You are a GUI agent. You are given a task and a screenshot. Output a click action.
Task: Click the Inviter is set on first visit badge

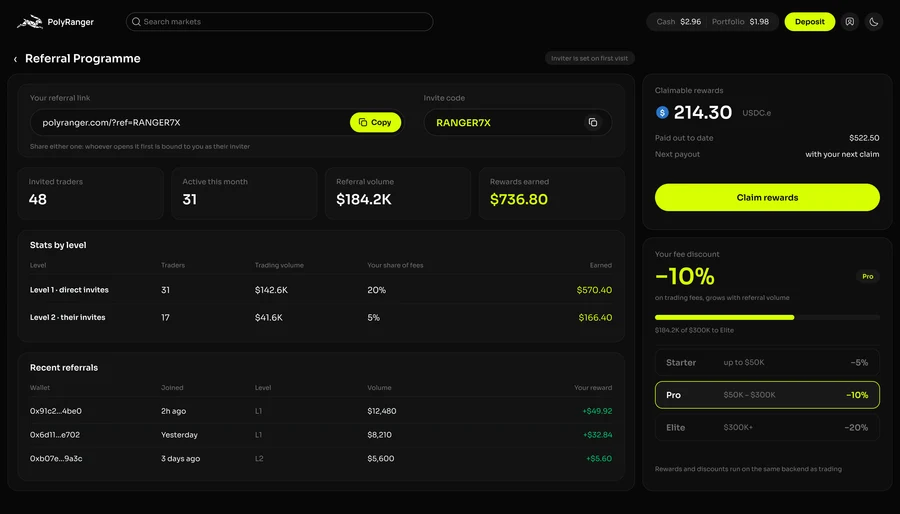point(589,59)
